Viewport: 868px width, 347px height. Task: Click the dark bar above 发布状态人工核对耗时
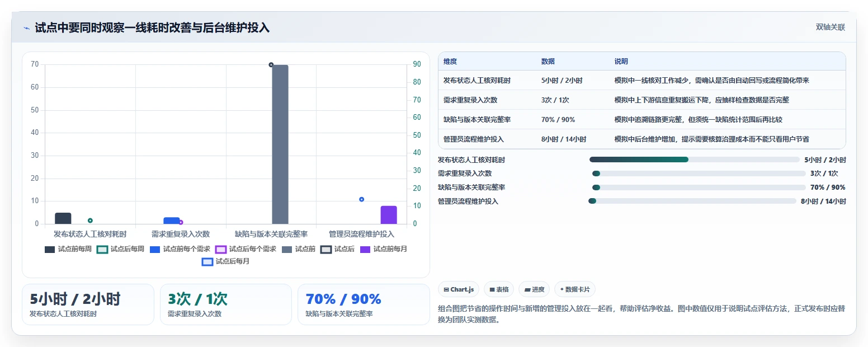(x=63, y=218)
